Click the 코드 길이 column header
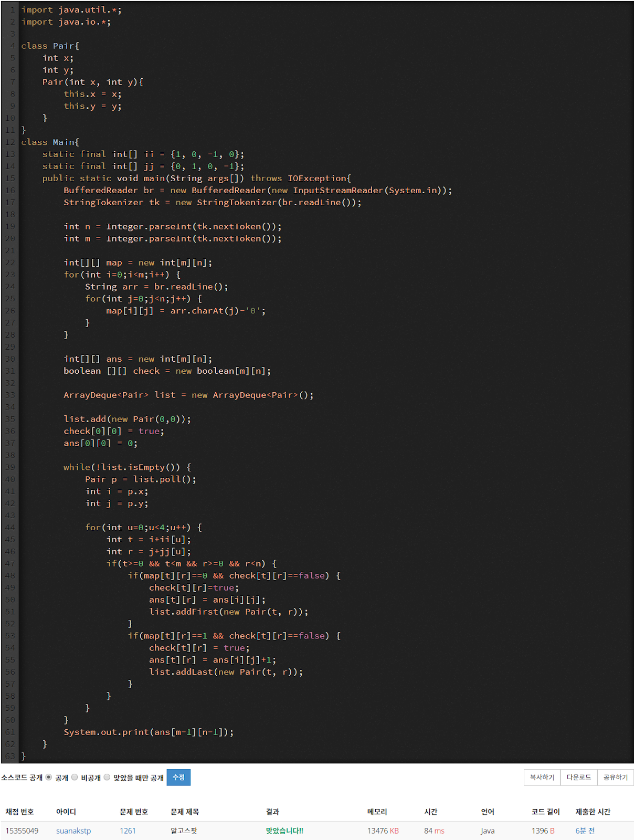The image size is (634, 840). click(x=546, y=812)
